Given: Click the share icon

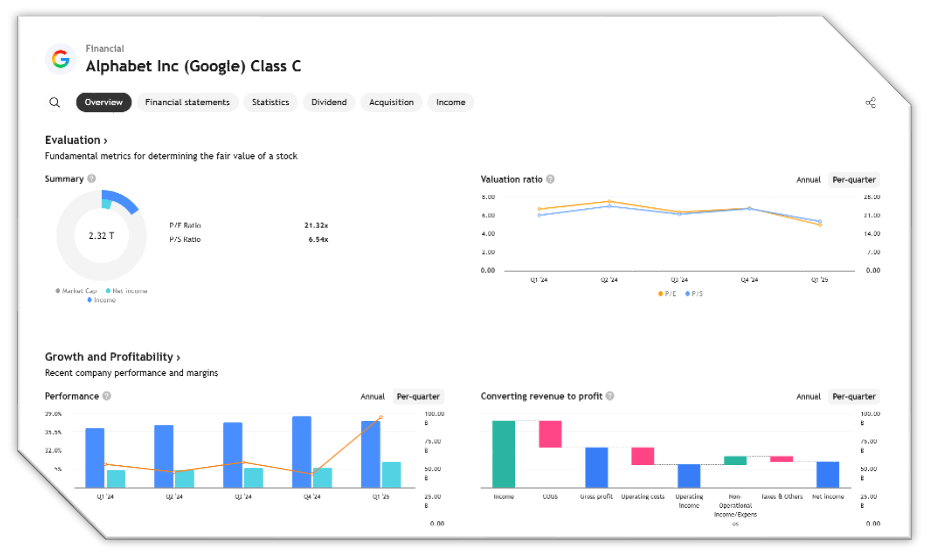Looking at the screenshot, I should 871,102.
